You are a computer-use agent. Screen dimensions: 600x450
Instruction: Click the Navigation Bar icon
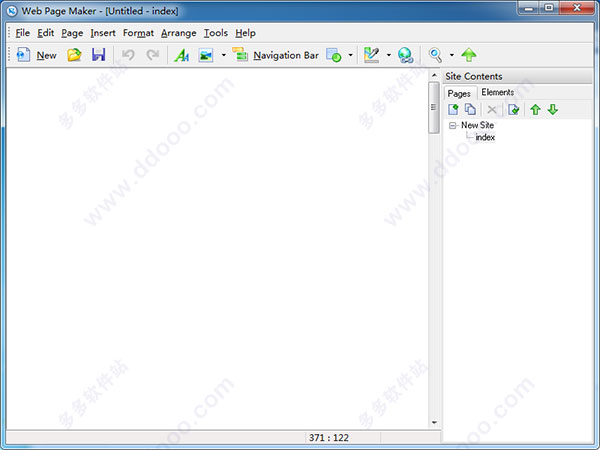240,54
